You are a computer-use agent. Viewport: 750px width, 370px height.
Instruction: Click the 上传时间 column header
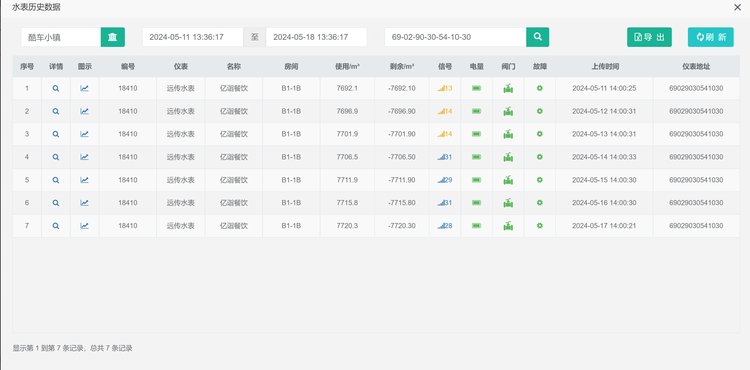point(605,67)
